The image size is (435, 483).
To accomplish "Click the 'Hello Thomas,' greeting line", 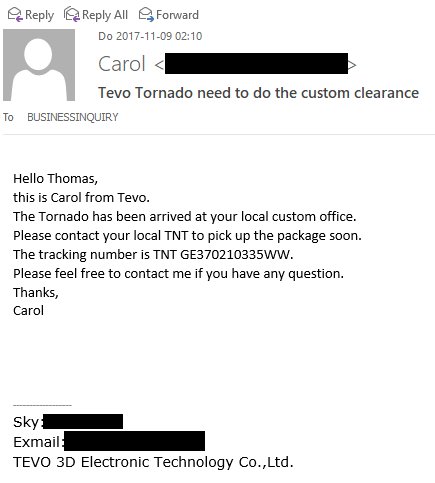I will click(56, 179).
